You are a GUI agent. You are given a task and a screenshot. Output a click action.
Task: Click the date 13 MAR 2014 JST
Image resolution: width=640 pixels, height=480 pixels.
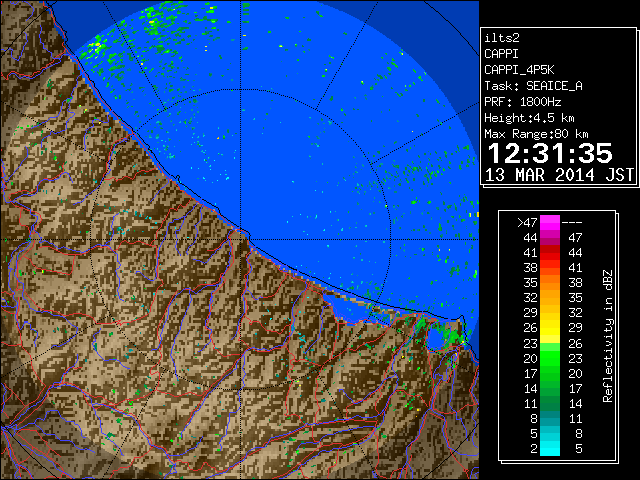tap(559, 175)
